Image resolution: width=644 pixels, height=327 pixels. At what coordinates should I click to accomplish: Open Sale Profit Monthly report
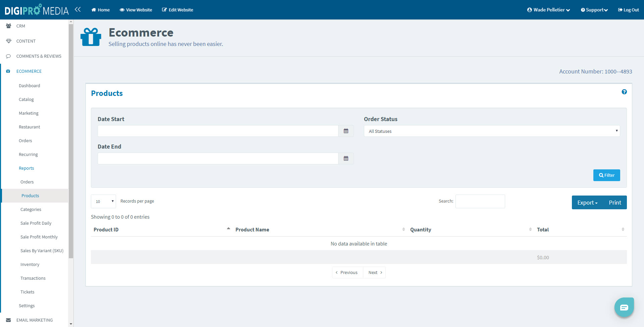click(x=39, y=237)
